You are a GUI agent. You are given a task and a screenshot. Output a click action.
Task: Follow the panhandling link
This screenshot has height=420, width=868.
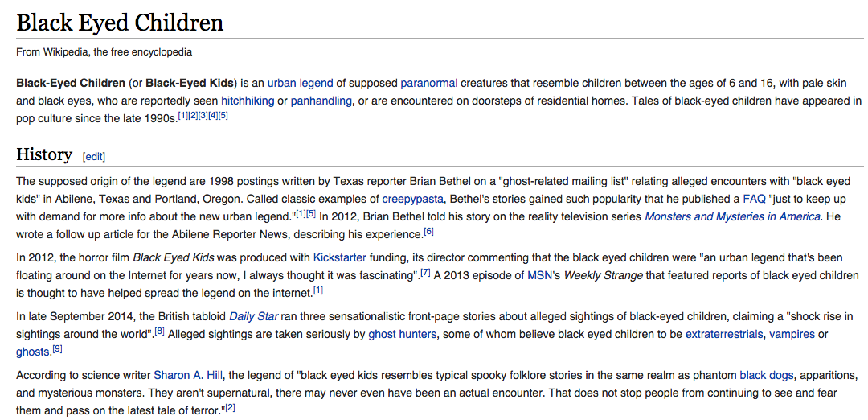[x=321, y=101]
